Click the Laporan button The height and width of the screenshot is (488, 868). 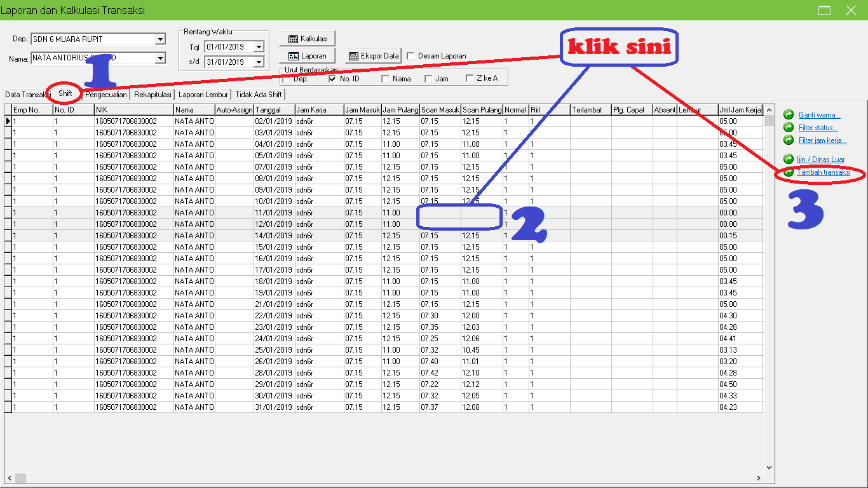pyautogui.click(x=308, y=56)
